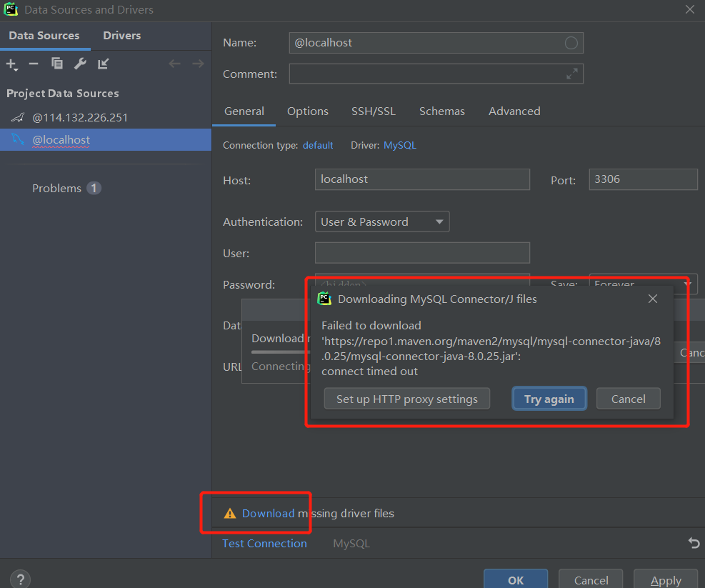Click the color circle in Name field
This screenshot has height=588, width=705.
(571, 43)
